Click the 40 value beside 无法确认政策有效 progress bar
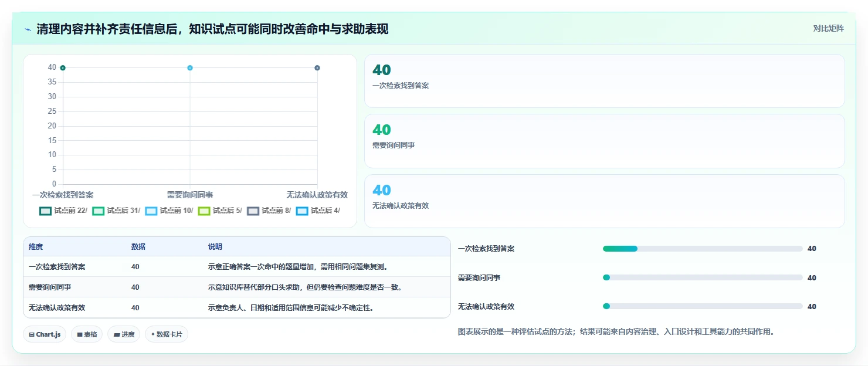Image resolution: width=868 pixels, height=366 pixels. click(x=812, y=307)
